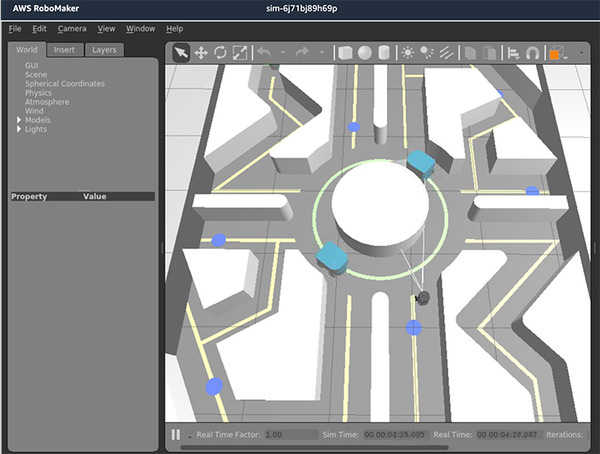Activate the rotate mode tool

pos(220,52)
